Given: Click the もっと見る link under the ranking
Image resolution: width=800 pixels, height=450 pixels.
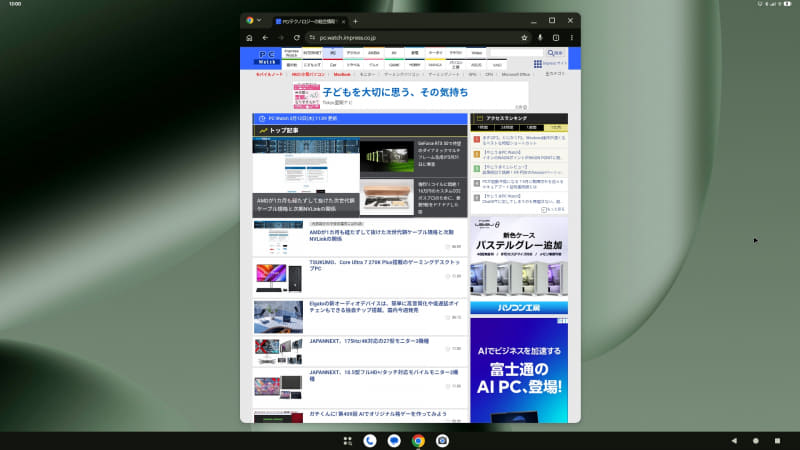Looking at the screenshot, I should [x=553, y=210].
